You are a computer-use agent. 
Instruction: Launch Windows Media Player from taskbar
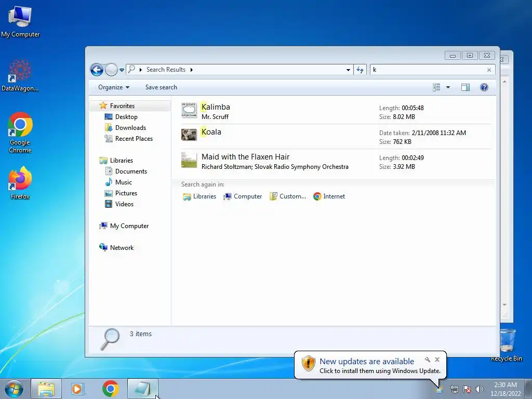tap(78, 389)
